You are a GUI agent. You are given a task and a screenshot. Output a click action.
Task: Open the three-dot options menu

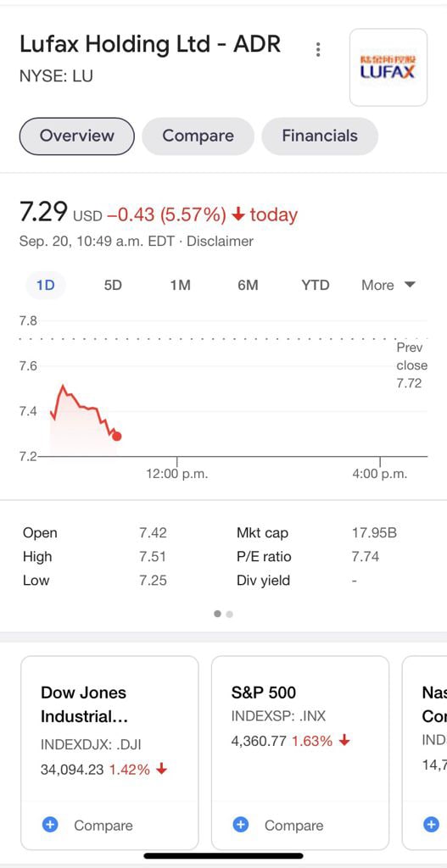pos(318,49)
